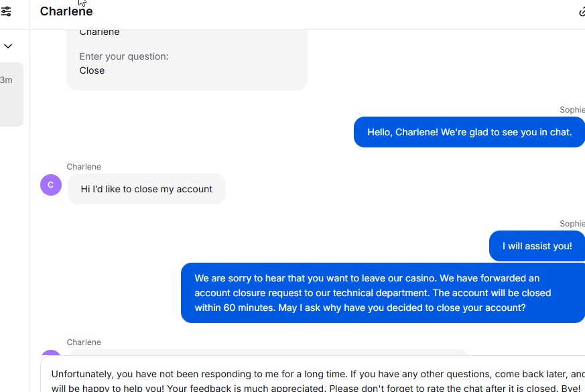The image size is (585, 392).
Task: Click the Charlene sender label near bottom
Action: tap(84, 342)
